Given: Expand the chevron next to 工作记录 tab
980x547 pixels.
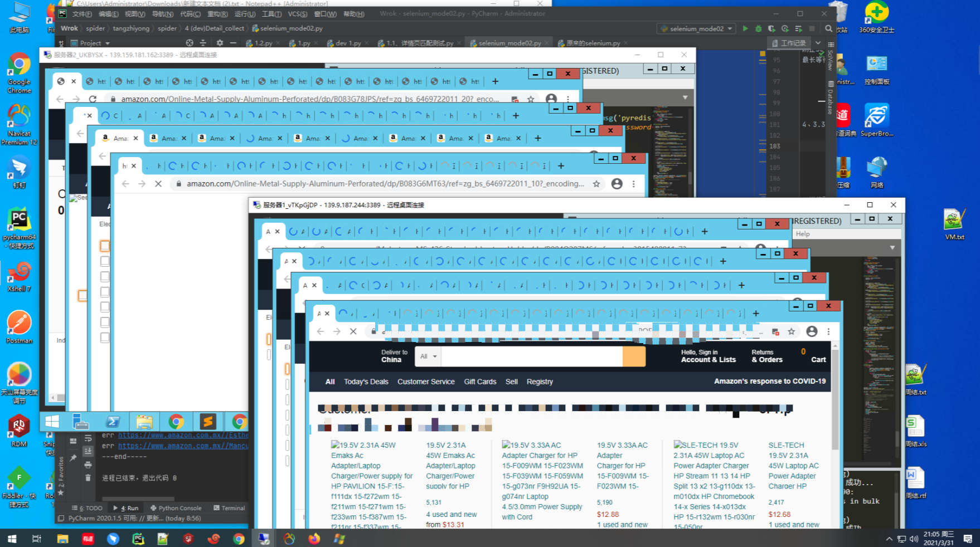Looking at the screenshot, I should point(818,43).
